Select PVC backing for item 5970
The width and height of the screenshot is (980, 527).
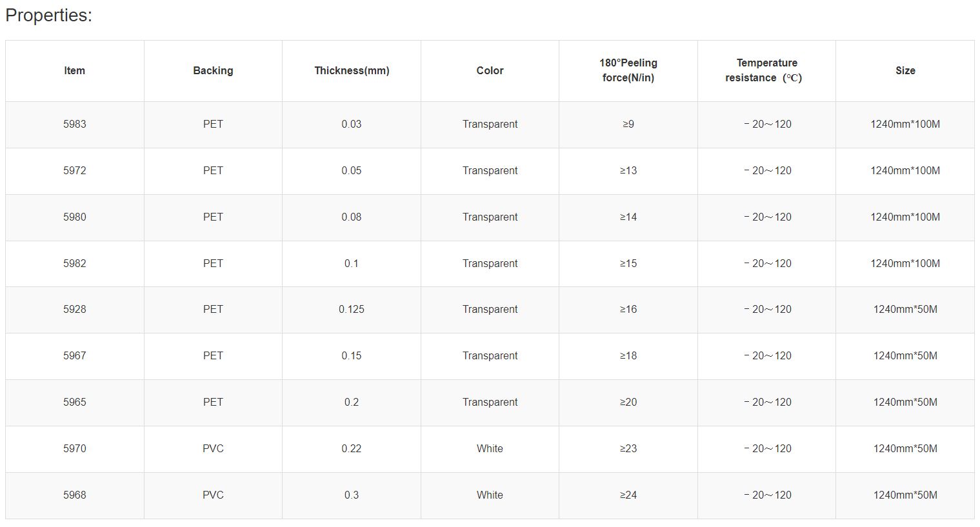(x=213, y=449)
